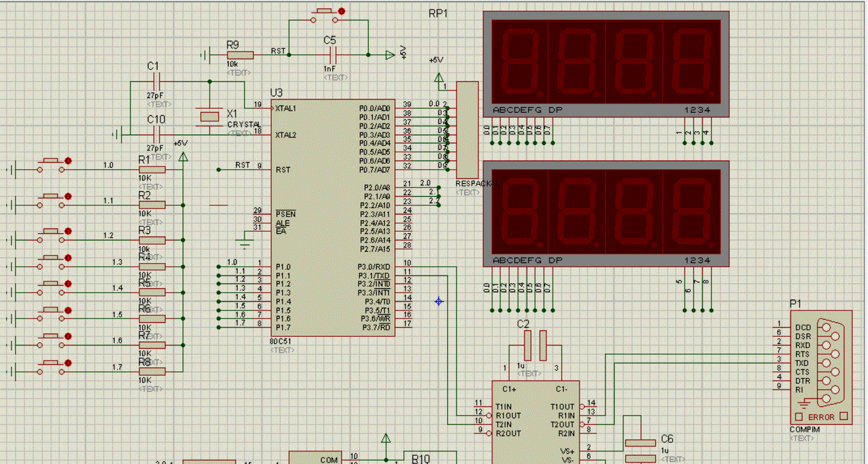Toggle the latch dot on button 1.2

pos(68,231)
